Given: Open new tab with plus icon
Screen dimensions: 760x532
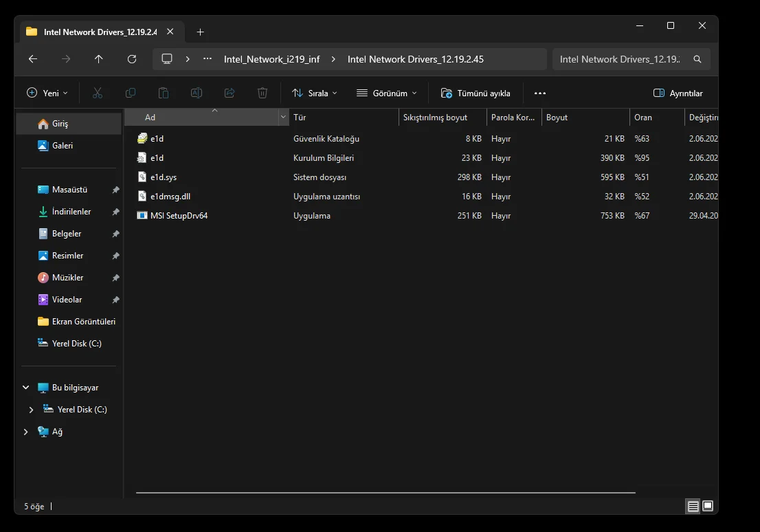Looking at the screenshot, I should click(x=200, y=32).
